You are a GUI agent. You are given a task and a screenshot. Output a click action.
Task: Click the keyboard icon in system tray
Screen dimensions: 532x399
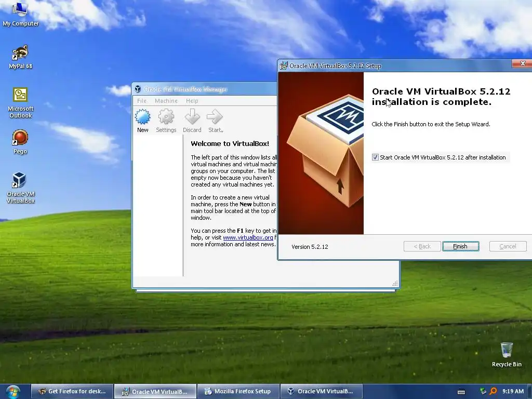pyautogui.click(x=461, y=392)
